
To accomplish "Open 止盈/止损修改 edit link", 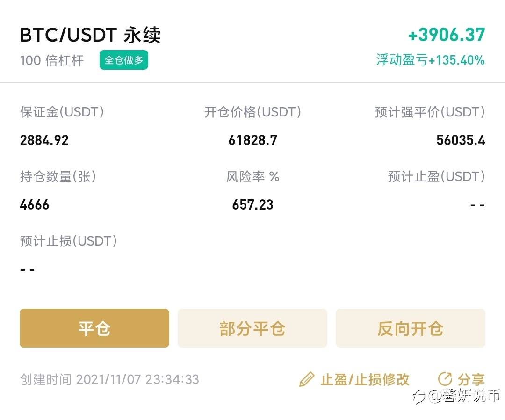I will click(365, 379).
